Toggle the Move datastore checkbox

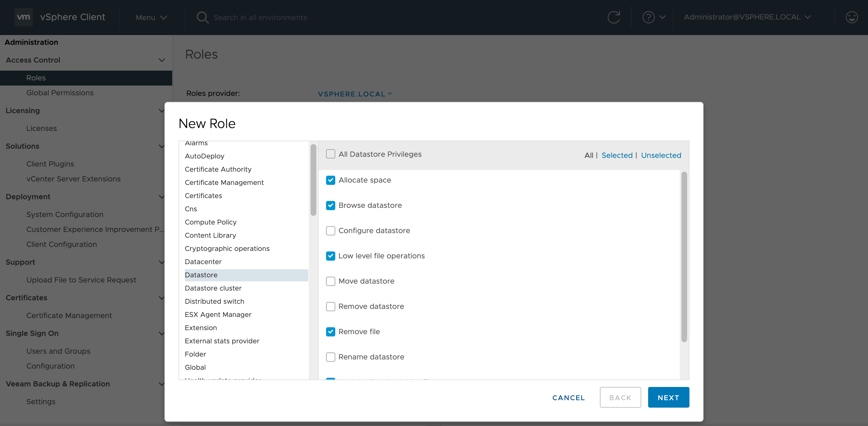(331, 281)
